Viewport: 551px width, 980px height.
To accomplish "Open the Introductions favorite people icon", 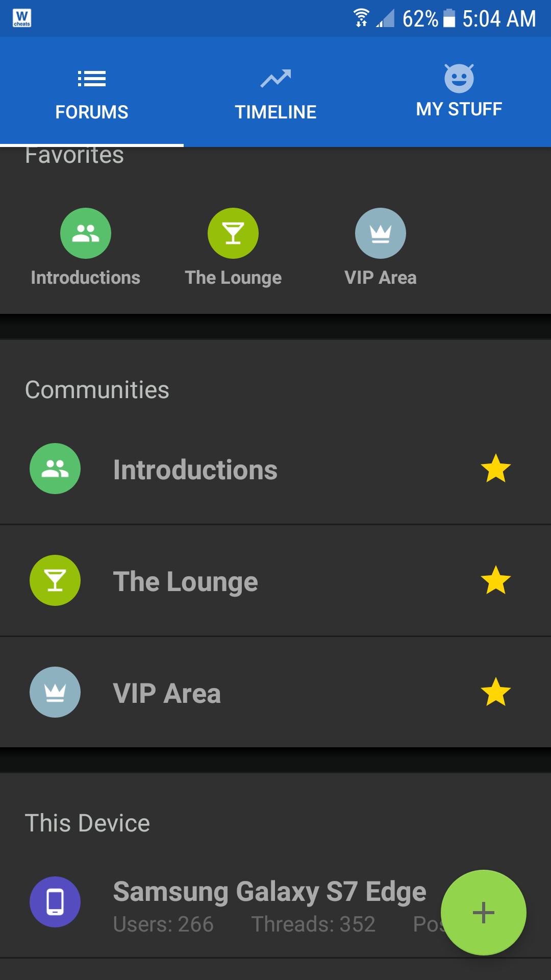I will (86, 233).
